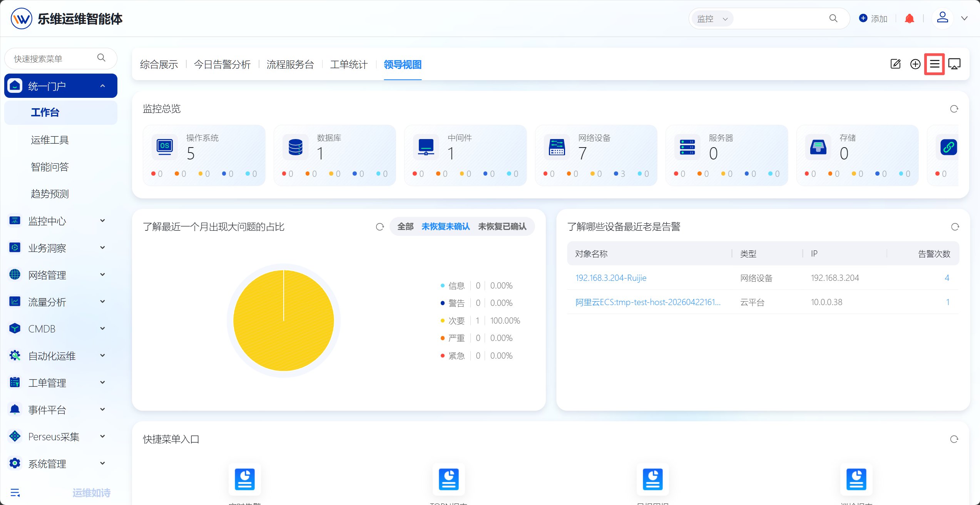The width and height of the screenshot is (980, 505).
Task: Click the add view plus-circle icon
Action: pyautogui.click(x=915, y=64)
